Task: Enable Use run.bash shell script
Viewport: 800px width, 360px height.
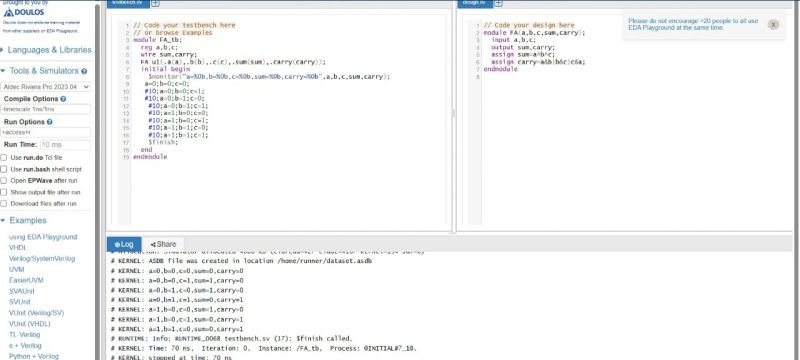Action: [4, 169]
